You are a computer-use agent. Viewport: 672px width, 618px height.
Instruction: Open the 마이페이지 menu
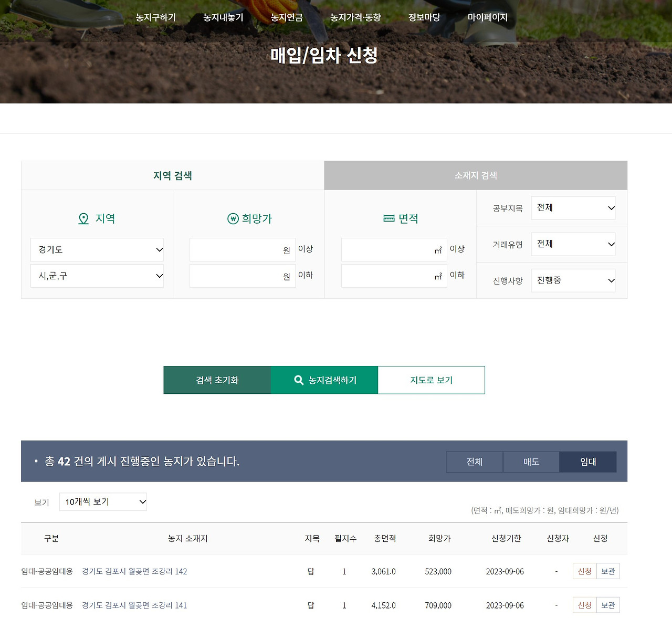coord(488,17)
